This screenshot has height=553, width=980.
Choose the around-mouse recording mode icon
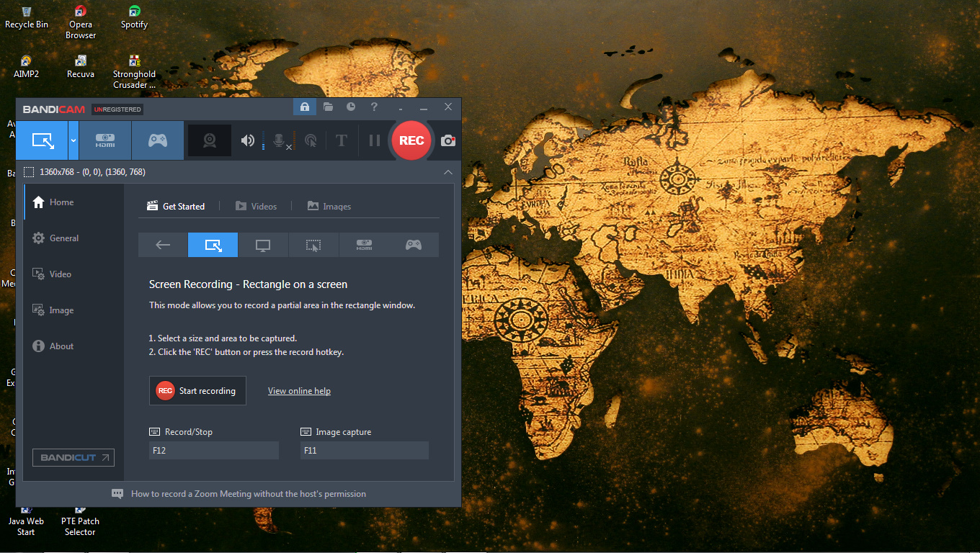(313, 246)
